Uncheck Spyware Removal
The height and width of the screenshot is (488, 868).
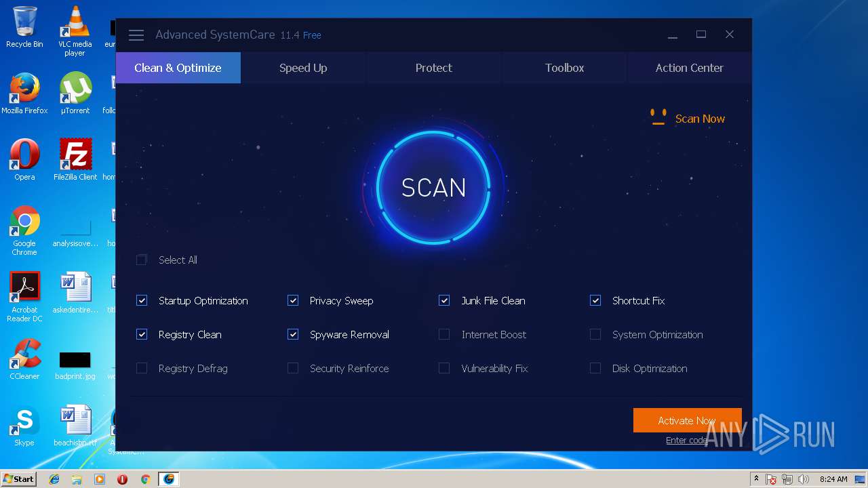(x=293, y=334)
